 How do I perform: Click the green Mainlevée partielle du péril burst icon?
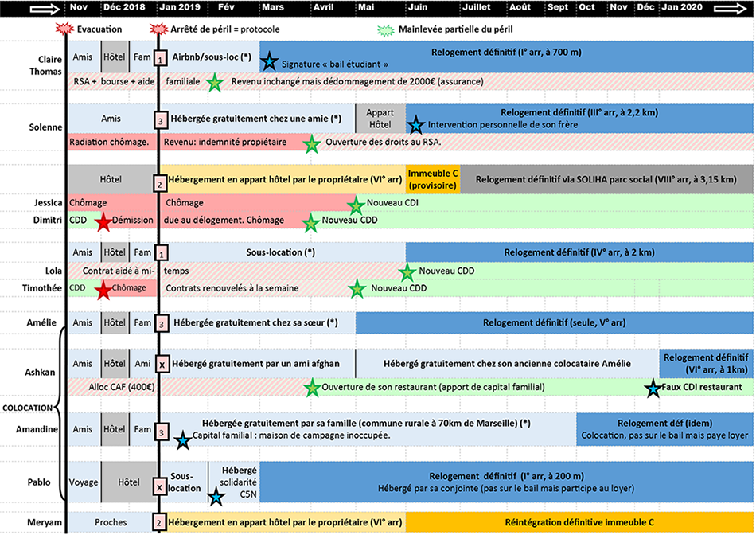point(386,30)
